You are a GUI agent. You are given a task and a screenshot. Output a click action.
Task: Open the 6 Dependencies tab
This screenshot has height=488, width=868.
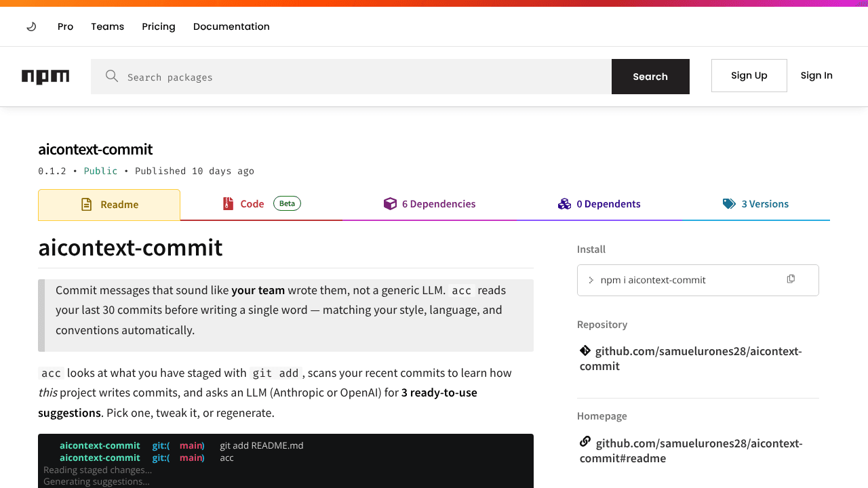(430, 204)
